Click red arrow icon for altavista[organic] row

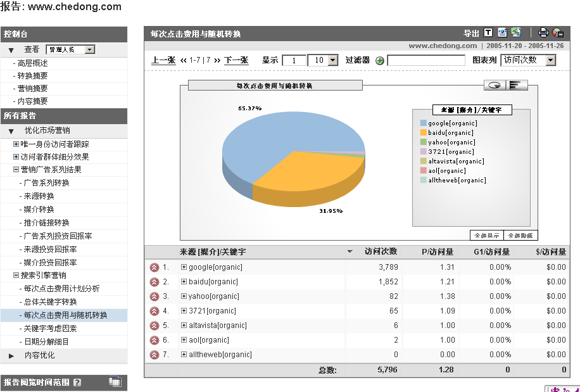(154, 326)
